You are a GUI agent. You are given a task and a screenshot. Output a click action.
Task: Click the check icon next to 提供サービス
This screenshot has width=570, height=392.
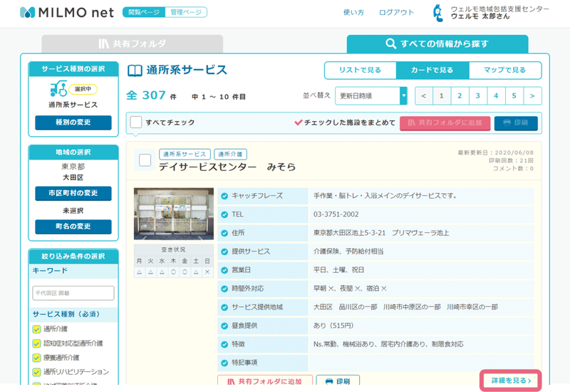click(224, 252)
